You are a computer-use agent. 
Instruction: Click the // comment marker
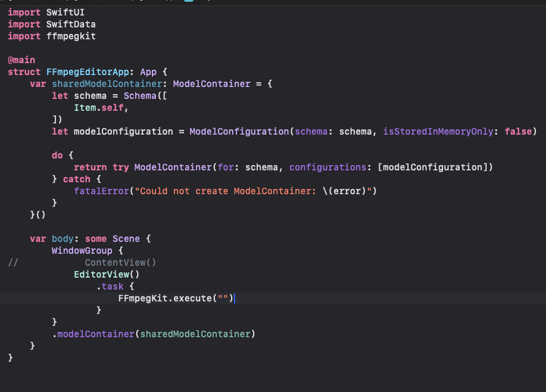pos(13,262)
